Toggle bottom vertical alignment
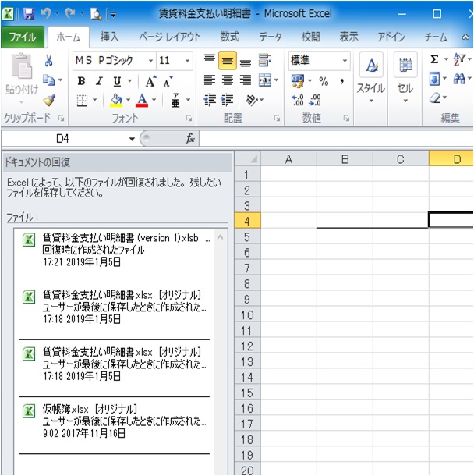This screenshot has height=476, width=474. pyautogui.click(x=246, y=62)
